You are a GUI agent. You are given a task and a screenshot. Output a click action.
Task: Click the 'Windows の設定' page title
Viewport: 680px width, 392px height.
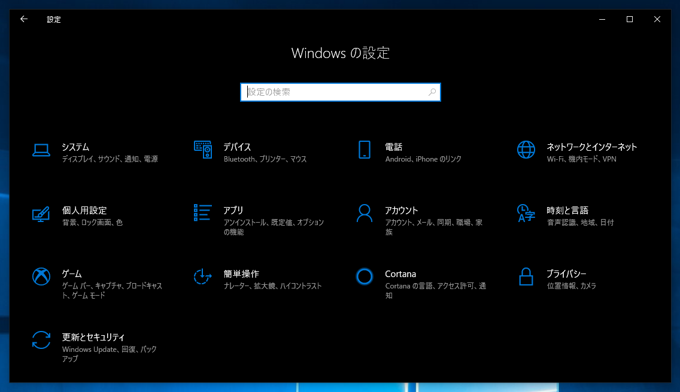[340, 53]
